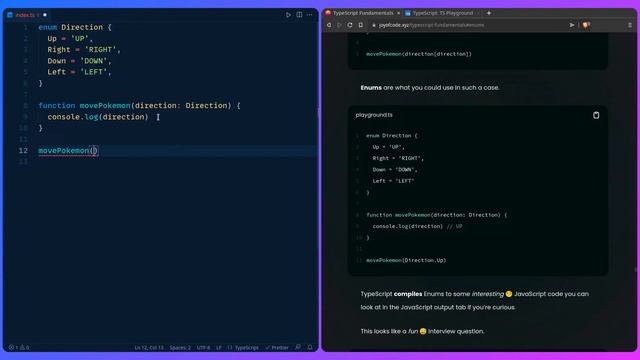
Task: Open notifications bell in status bar
Action: coord(310,347)
